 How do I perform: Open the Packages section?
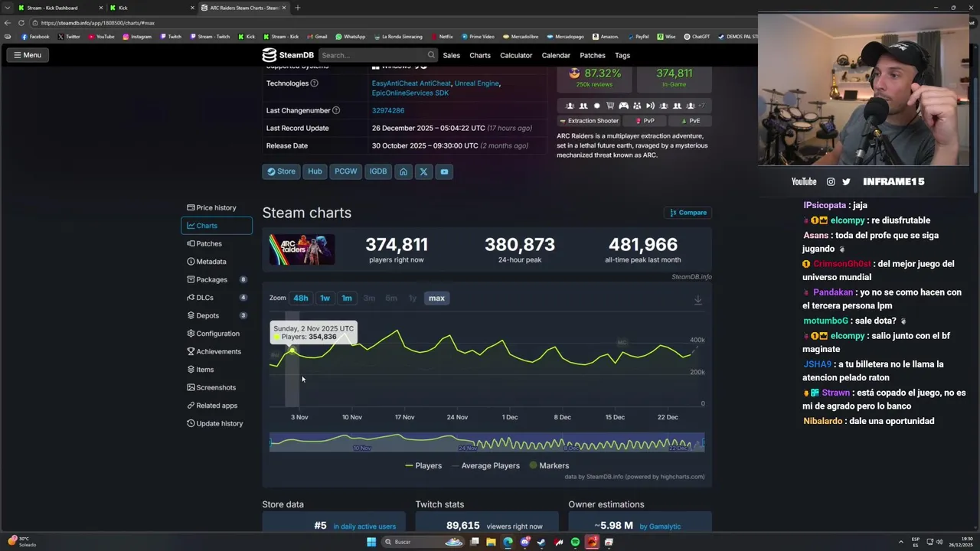click(217, 279)
